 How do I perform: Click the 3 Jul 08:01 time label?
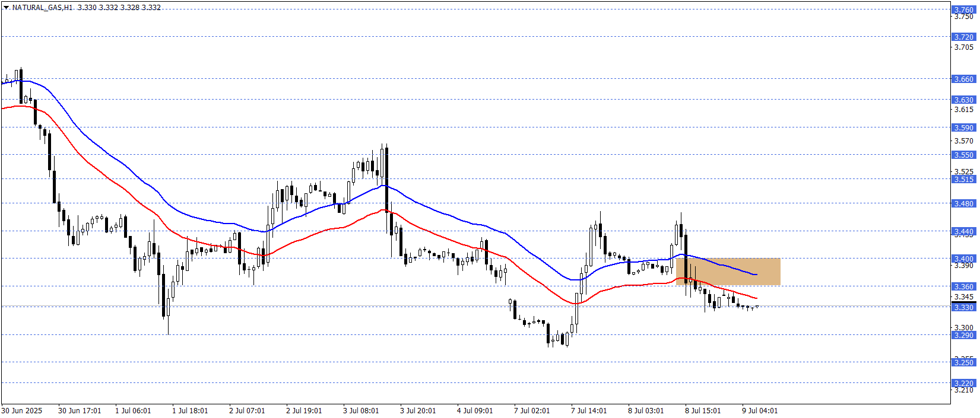coord(361,410)
